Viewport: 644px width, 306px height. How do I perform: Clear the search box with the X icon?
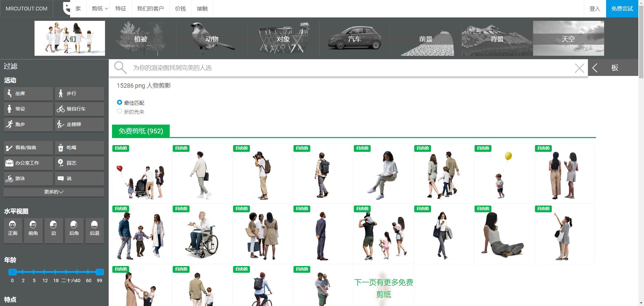(x=579, y=68)
